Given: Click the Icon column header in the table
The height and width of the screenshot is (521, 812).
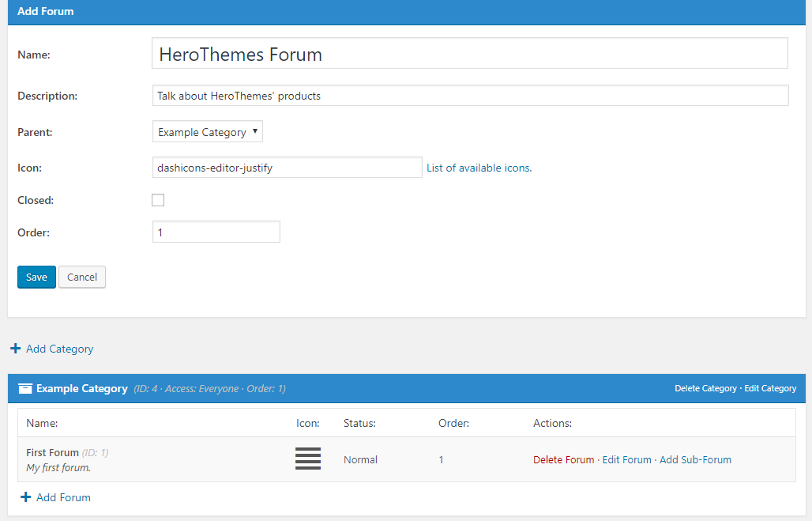Looking at the screenshot, I should tap(307, 423).
